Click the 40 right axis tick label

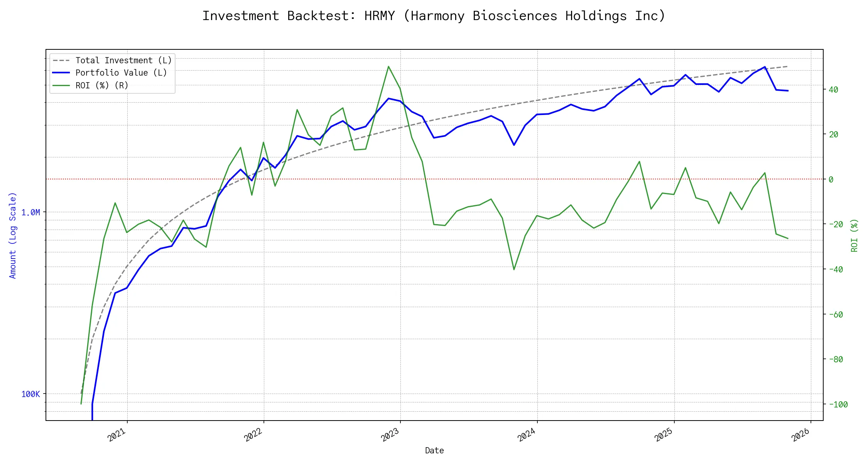(833, 90)
